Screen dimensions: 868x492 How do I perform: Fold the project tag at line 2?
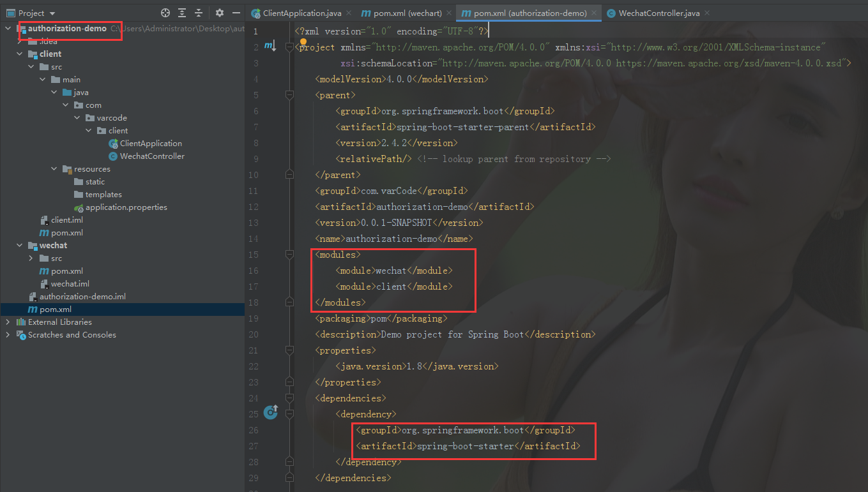coord(289,47)
